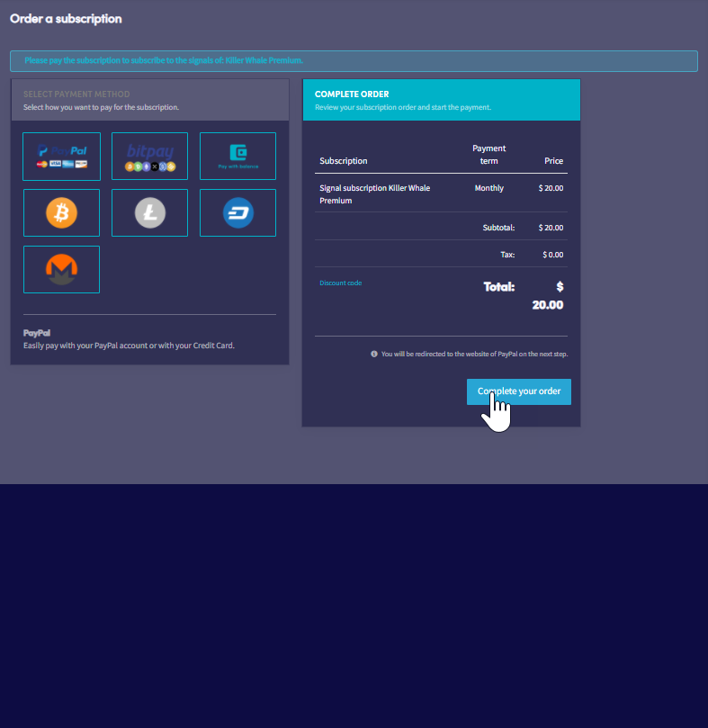Image resolution: width=708 pixels, height=728 pixels.
Task: Click the Subscription column header
Action: pos(343,161)
